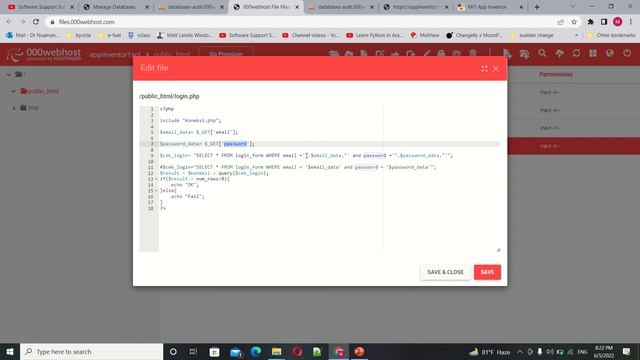
Task: Open the Chrome tab search chevron
Action: click(x=573, y=7)
